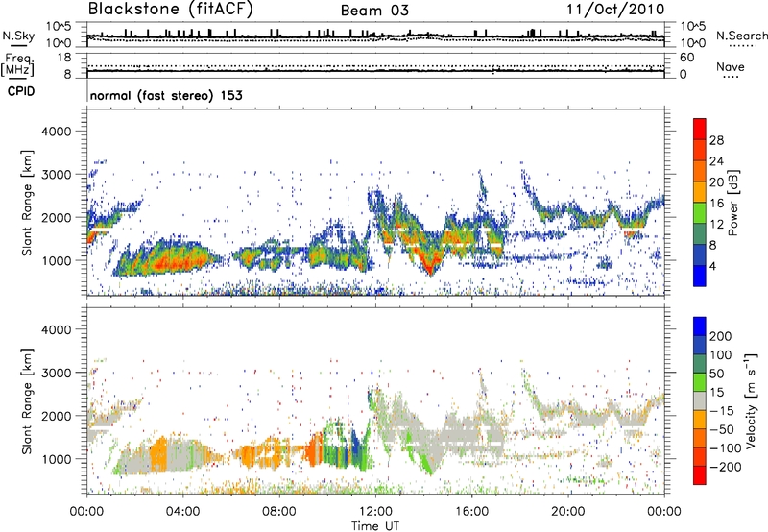Select the '04:00' time tick
Screen dimensions: 768x532
tap(182, 512)
